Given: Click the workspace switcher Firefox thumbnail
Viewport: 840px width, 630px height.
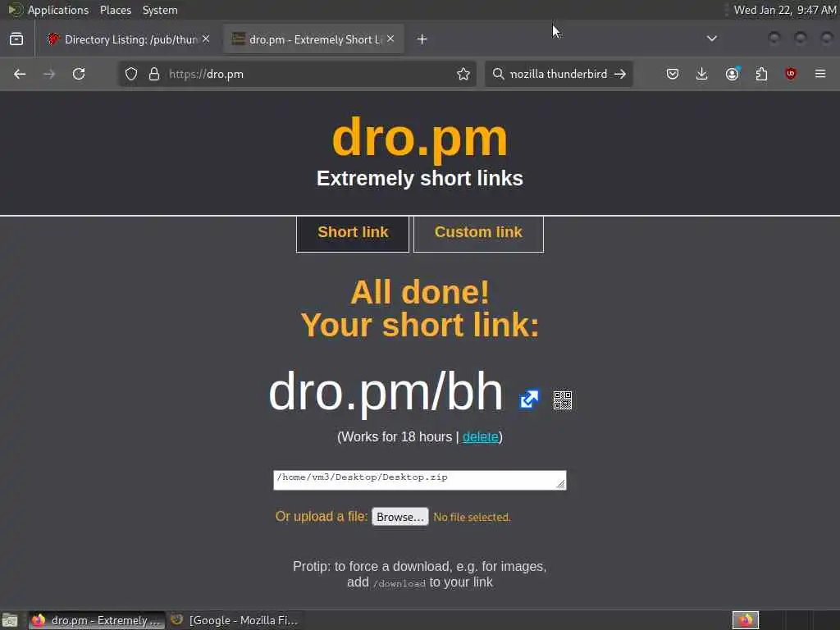Looking at the screenshot, I should click(746, 620).
